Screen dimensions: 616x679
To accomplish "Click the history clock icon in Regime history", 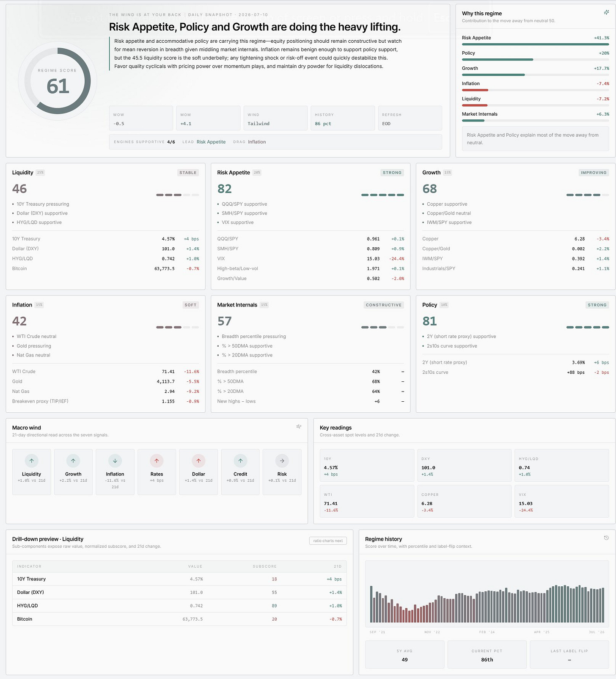I will click(606, 538).
